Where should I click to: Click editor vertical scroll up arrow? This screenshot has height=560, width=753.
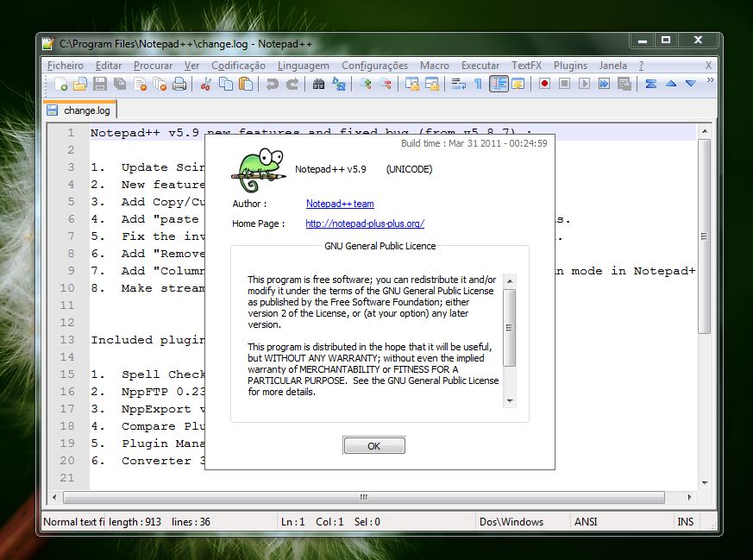[x=705, y=131]
